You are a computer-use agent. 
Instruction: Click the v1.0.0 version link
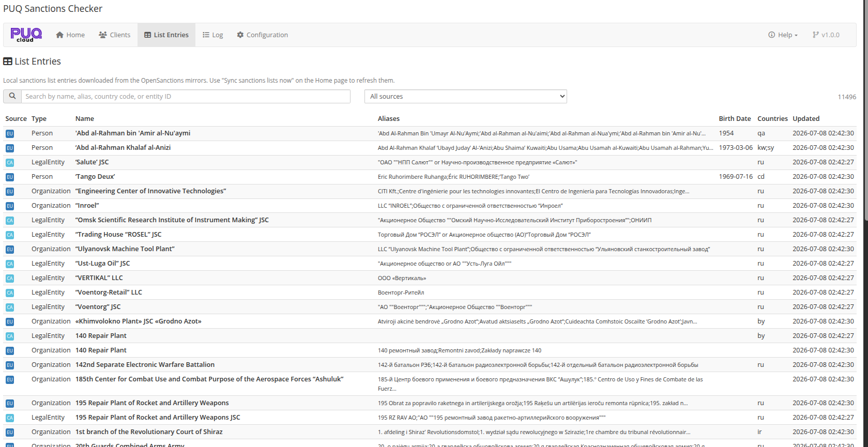(826, 35)
